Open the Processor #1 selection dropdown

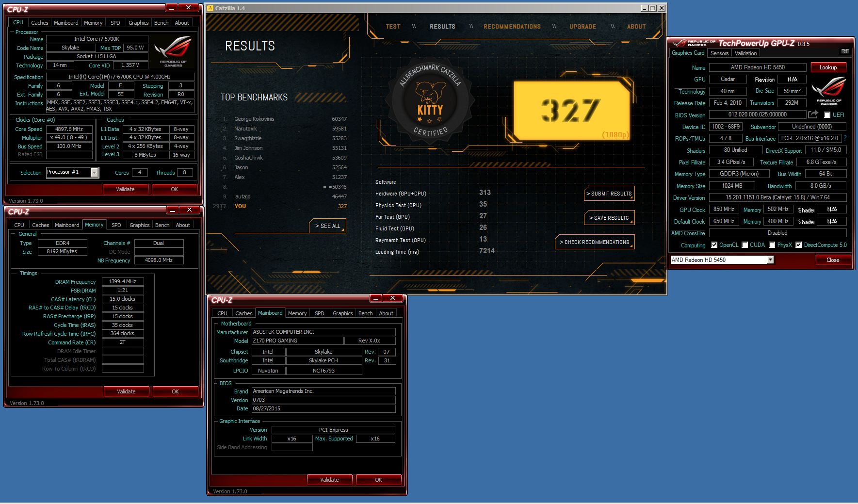(x=95, y=172)
